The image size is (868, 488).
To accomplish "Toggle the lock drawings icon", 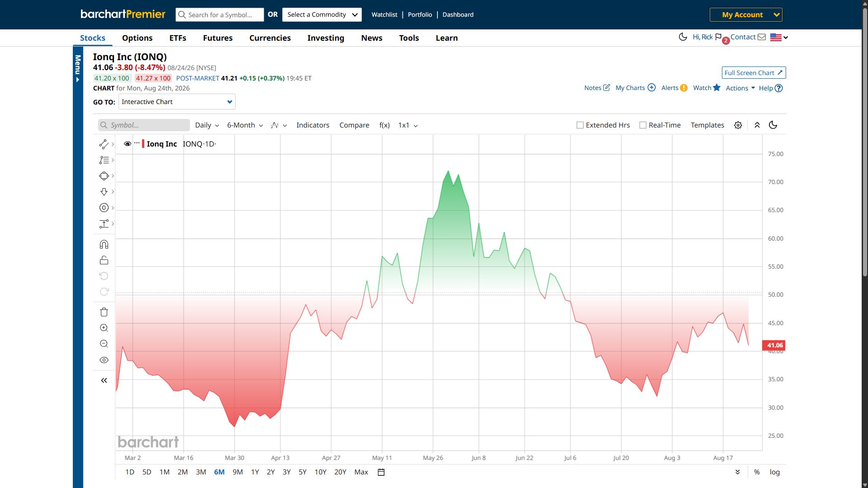I will tap(104, 260).
